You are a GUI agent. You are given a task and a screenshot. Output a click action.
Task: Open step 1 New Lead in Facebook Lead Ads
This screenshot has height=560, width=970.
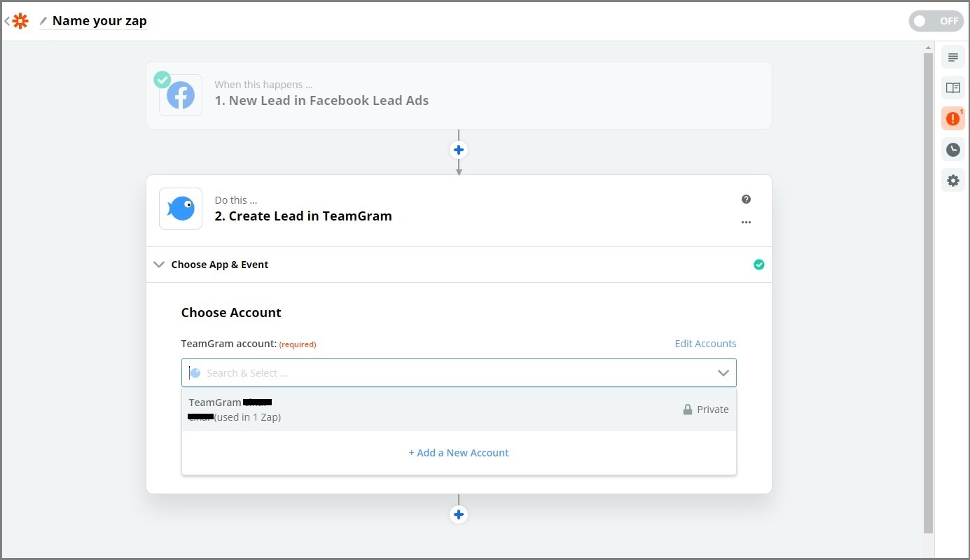coord(459,95)
